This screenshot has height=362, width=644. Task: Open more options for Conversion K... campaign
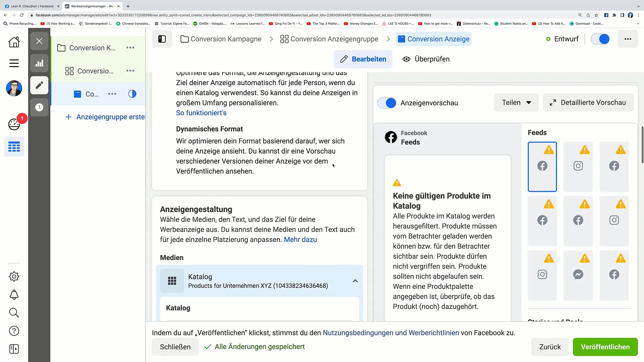(130, 48)
